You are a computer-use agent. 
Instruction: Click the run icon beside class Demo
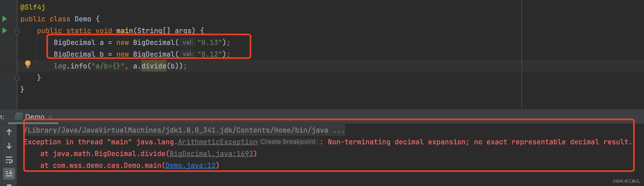pos(5,19)
